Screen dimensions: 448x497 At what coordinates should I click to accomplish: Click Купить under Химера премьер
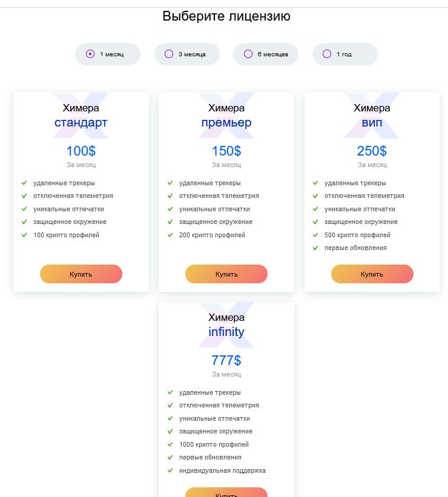pos(226,274)
